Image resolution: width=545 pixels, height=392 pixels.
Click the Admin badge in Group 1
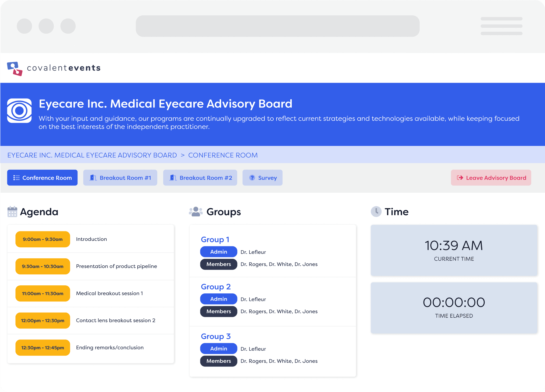(x=219, y=252)
